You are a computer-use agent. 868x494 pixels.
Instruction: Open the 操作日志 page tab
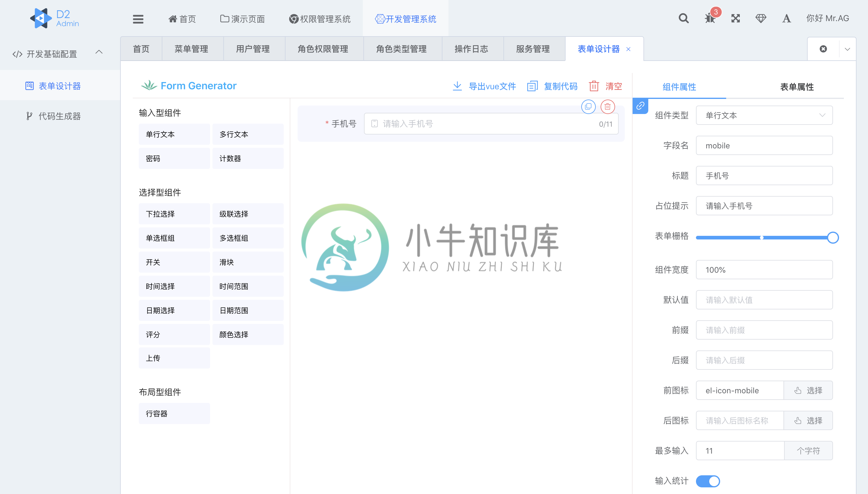pos(471,49)
